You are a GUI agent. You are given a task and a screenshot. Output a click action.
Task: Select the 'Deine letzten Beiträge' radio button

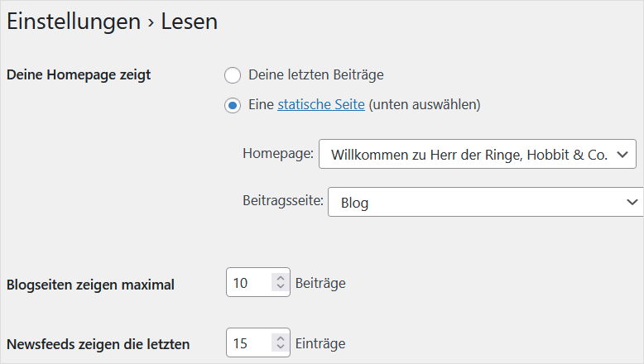[x=233, y=75]
